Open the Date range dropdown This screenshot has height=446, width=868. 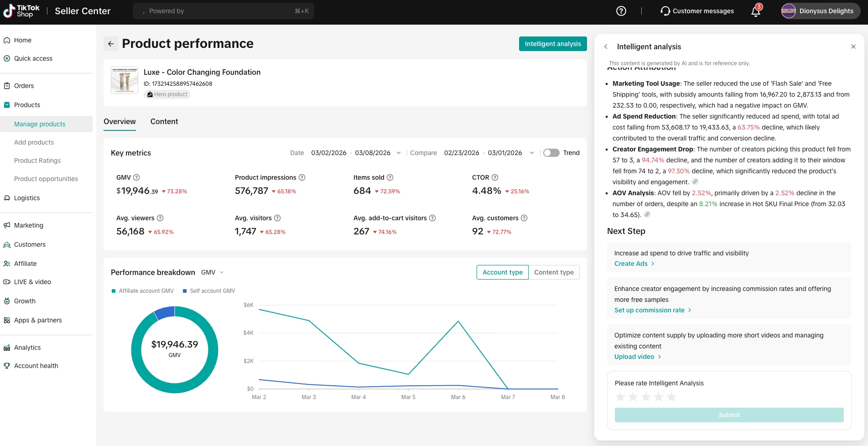click(x=399, y=153)
